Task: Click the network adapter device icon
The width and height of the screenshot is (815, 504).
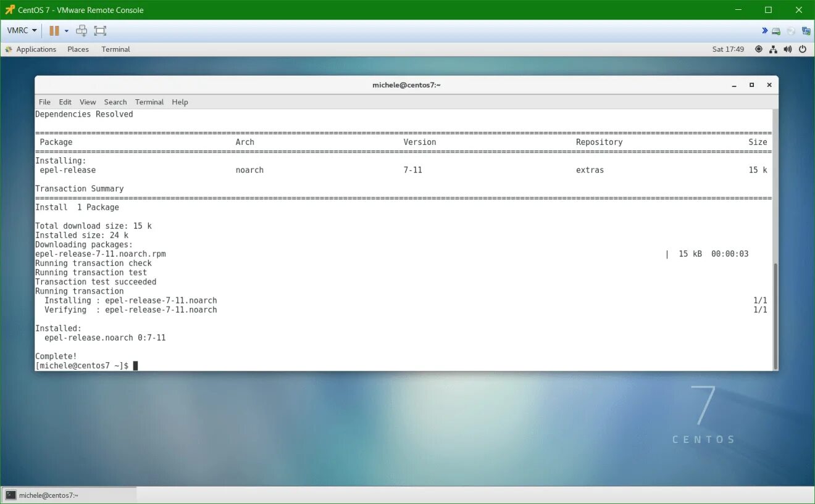Action: point(806,31)
